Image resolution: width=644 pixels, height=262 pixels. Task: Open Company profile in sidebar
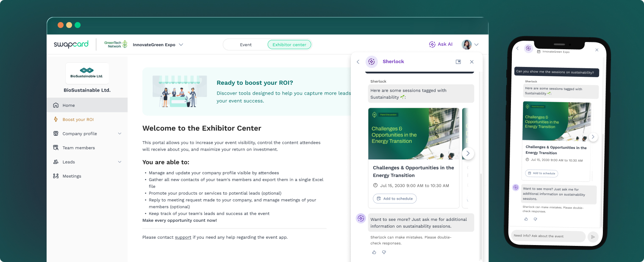click(x=87, y=134)
